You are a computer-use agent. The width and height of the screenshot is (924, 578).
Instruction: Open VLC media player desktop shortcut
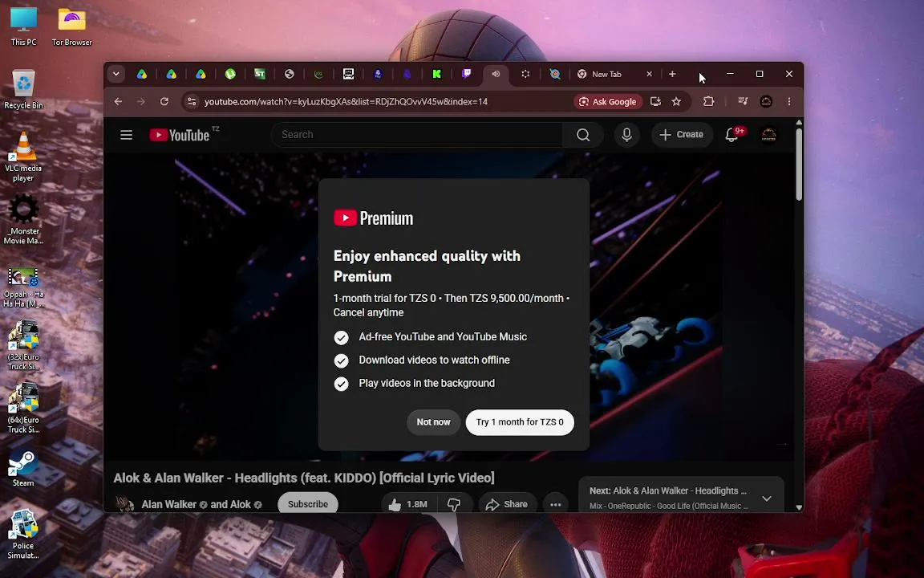(x=23, y=157)
